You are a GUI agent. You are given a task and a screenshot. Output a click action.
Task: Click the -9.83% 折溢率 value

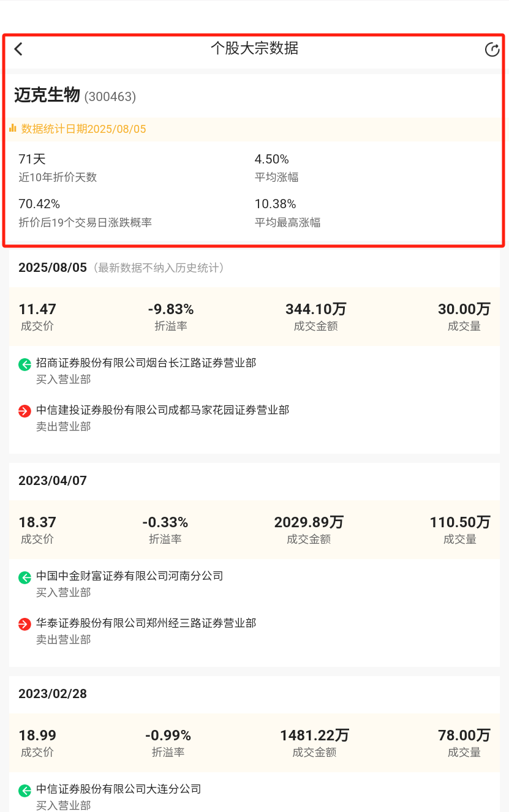point(171,309)
